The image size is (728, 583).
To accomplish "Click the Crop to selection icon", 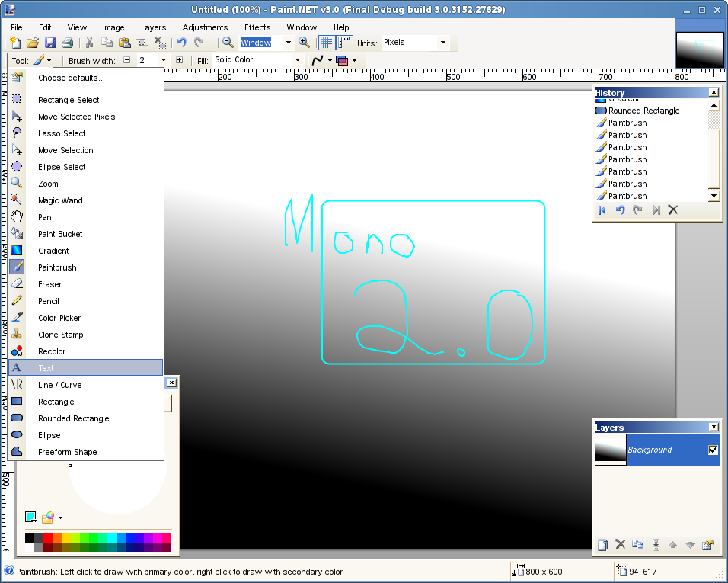I will pyautogui.click(x=142, y=43).
